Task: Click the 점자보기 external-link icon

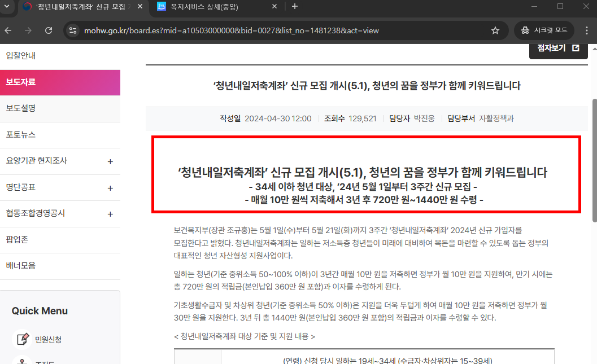Action: (576, 48)
